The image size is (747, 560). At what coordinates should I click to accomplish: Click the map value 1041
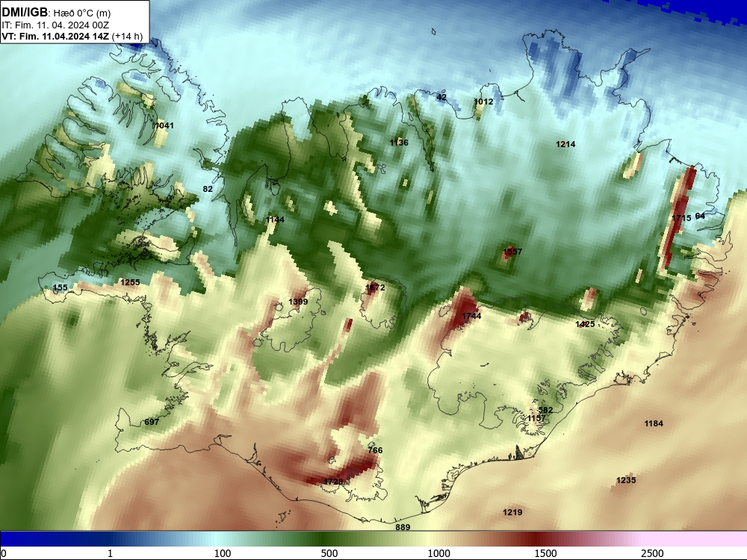164,125
